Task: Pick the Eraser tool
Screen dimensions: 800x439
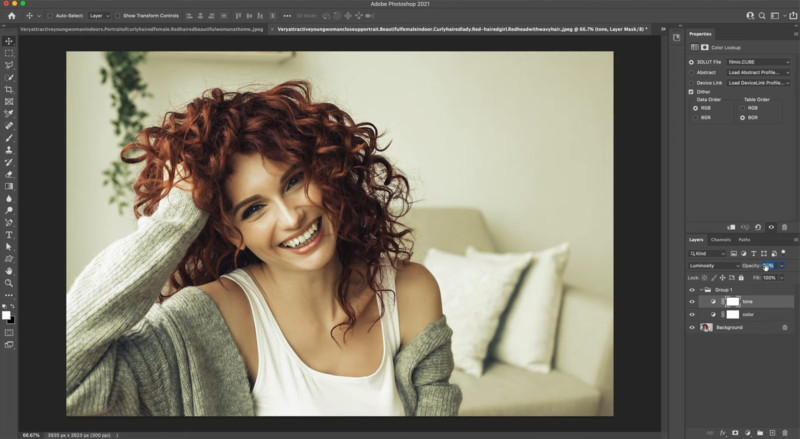Action: point(9,173)
